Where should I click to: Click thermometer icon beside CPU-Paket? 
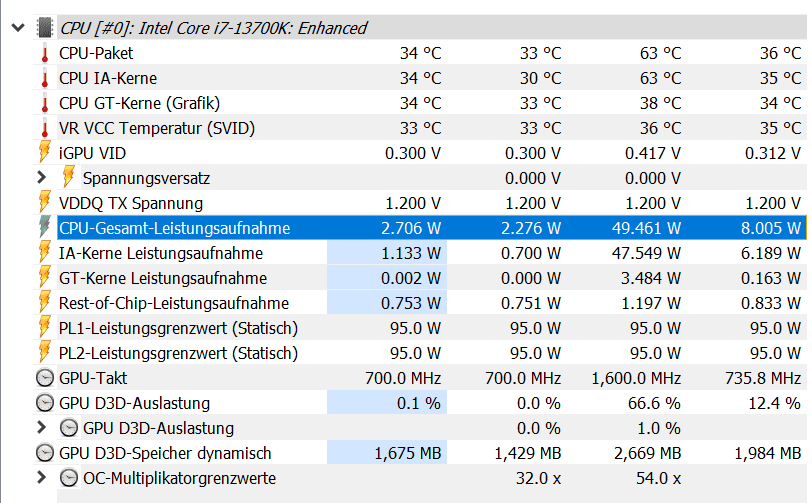45,53
